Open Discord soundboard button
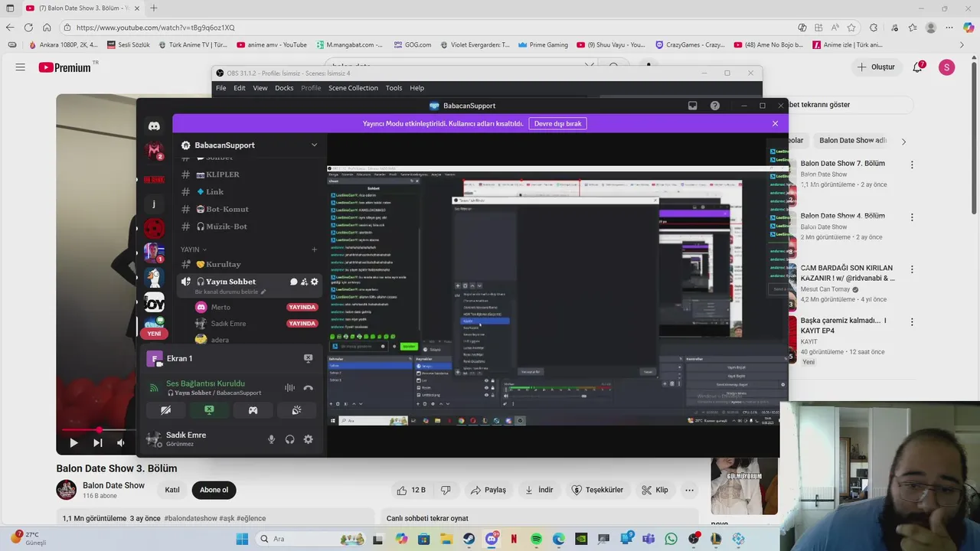 click(296, 410)
